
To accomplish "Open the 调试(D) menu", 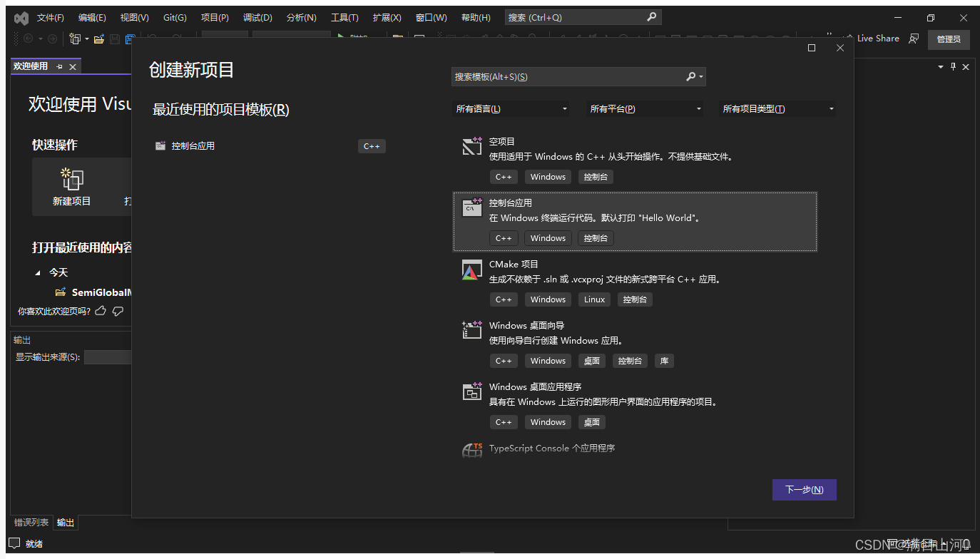I will tap(257, 17).
